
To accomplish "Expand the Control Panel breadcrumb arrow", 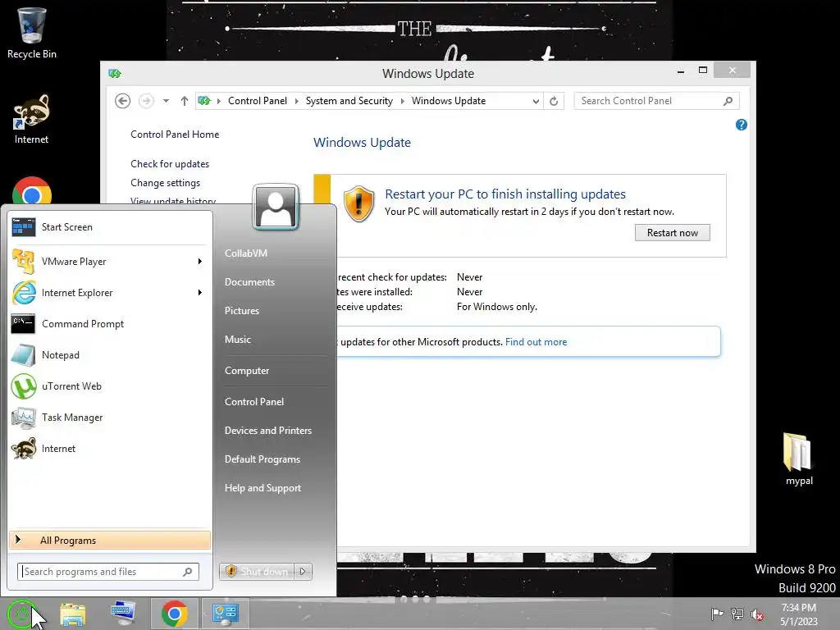I will click(296, 101).
